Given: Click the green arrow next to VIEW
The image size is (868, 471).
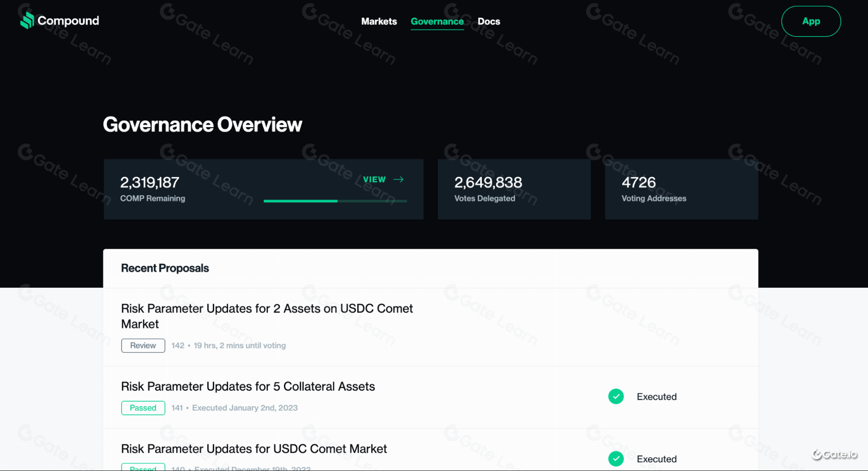Looking at the screenshot, I should (398, 179).
